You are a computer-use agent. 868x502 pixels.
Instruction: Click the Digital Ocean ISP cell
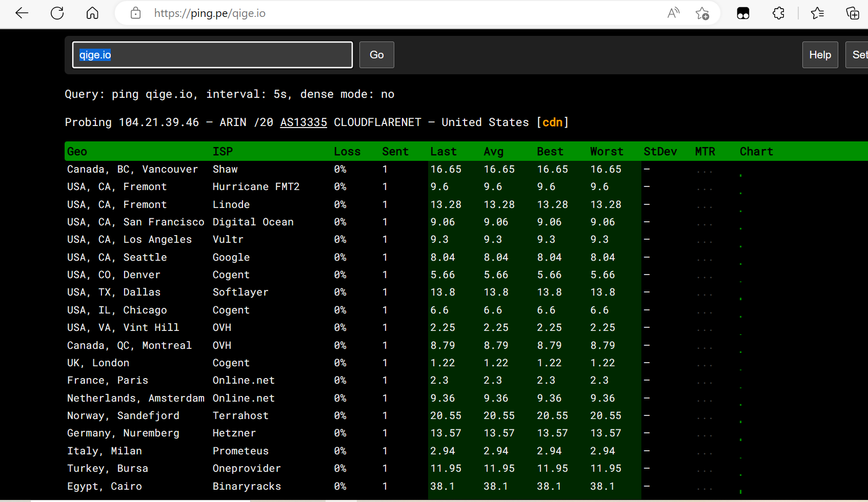point(253,222)
